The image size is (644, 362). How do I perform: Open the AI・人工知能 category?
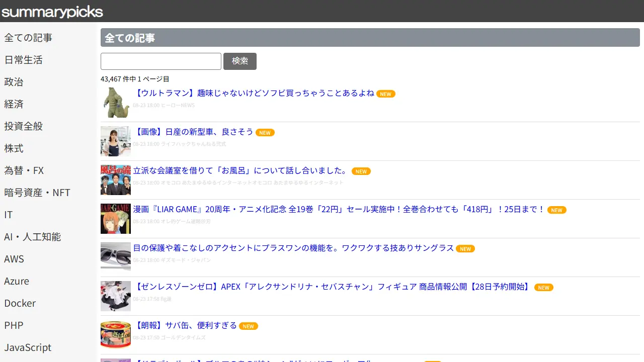pos(32,237)
